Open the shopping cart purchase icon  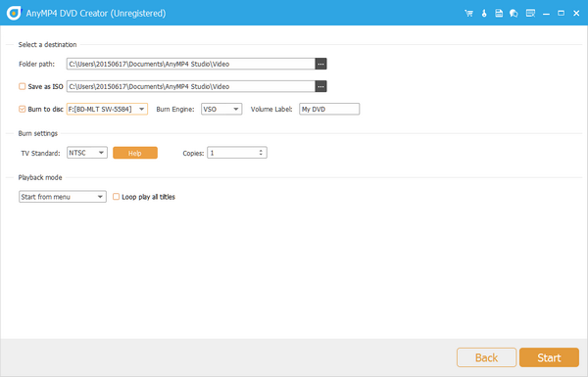coord(468,13)
